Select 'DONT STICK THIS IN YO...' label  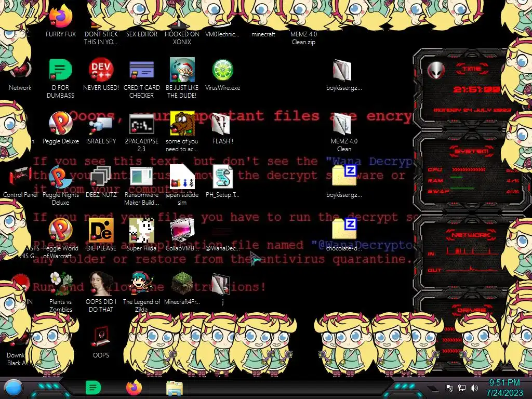pyautogui.click(x=101, y=38)
